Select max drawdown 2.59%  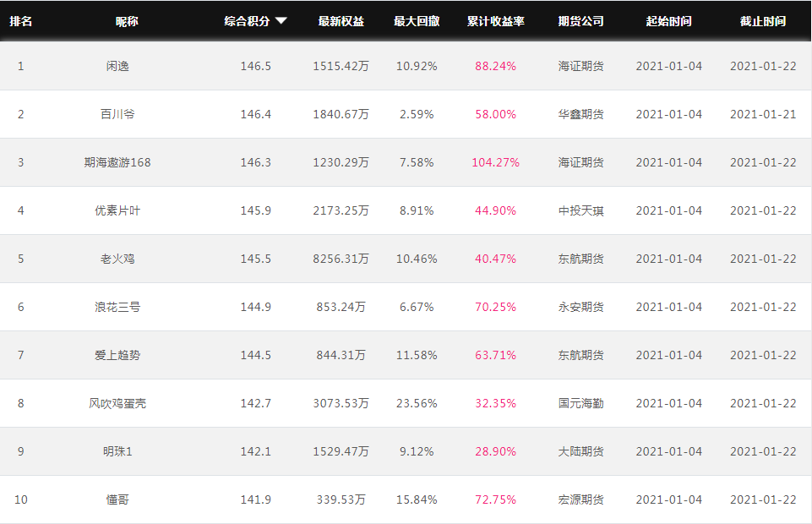click(x=417, y=114)
